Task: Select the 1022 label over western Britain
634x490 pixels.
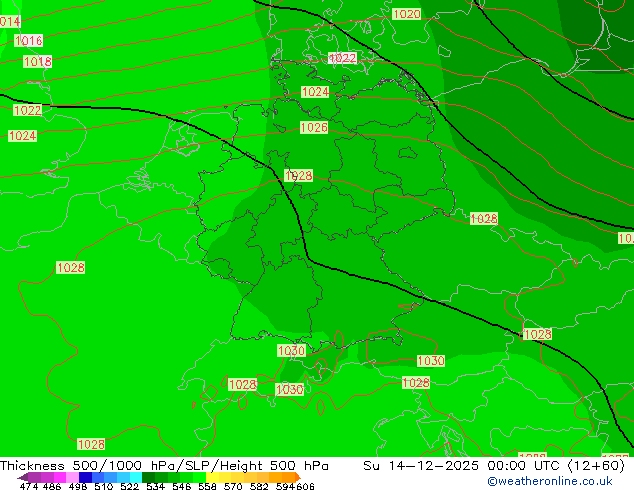Action: 27,110
